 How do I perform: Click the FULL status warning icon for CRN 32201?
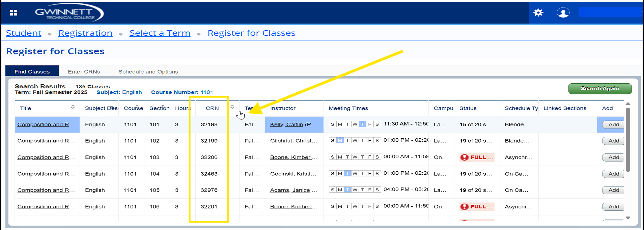coord(465,207)
